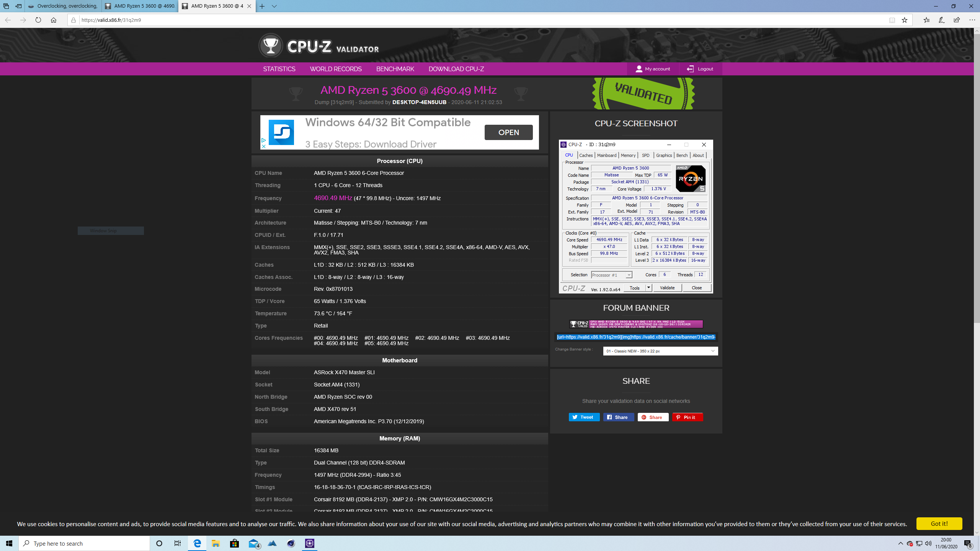Click the DESKTOP-4EN5UUB submitter name

[x=419, y=102]
